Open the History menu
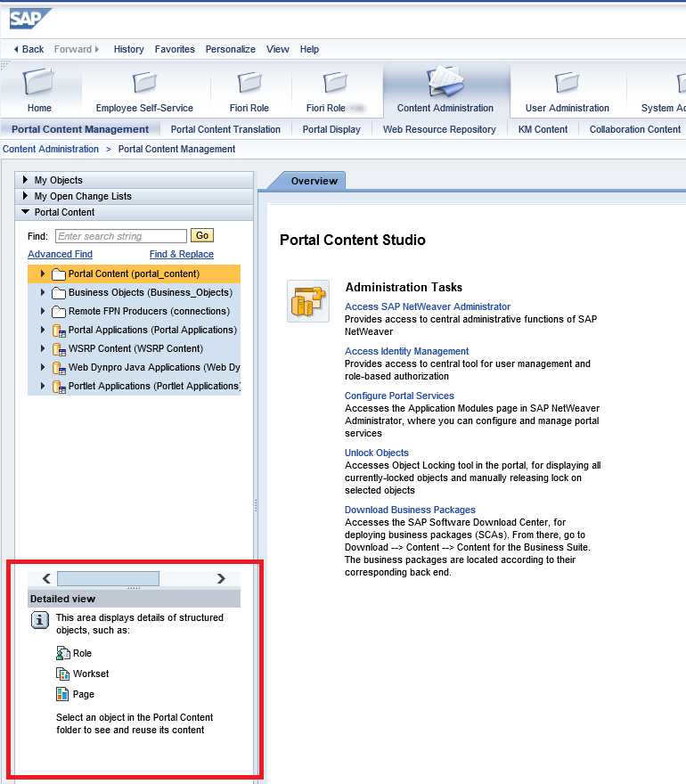 coord(128,49)
